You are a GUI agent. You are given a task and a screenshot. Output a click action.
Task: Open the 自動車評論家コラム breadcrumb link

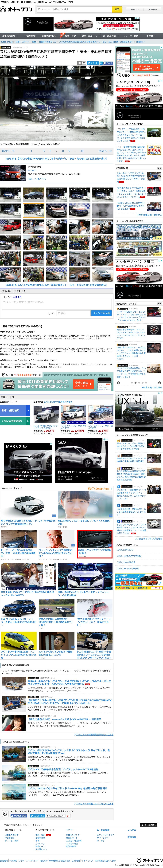pyautogui.click(x=47, y=42)
